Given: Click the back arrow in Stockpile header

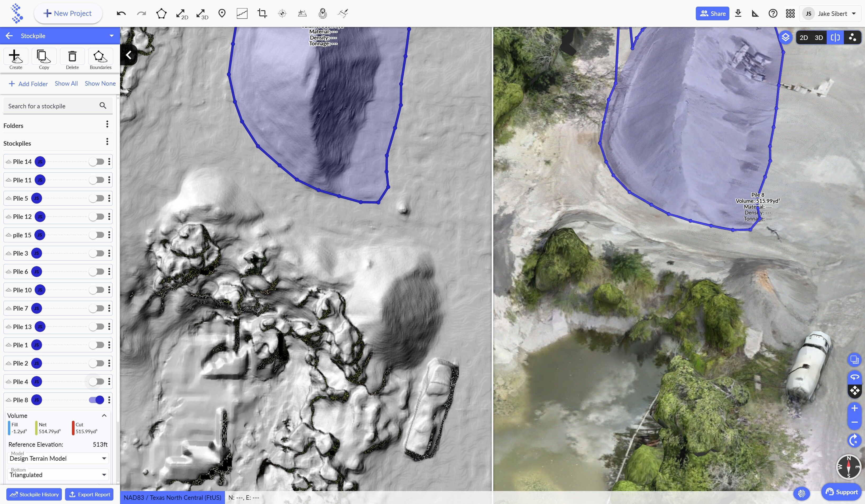Looking at the screenshot, I should tap(9, 36).
